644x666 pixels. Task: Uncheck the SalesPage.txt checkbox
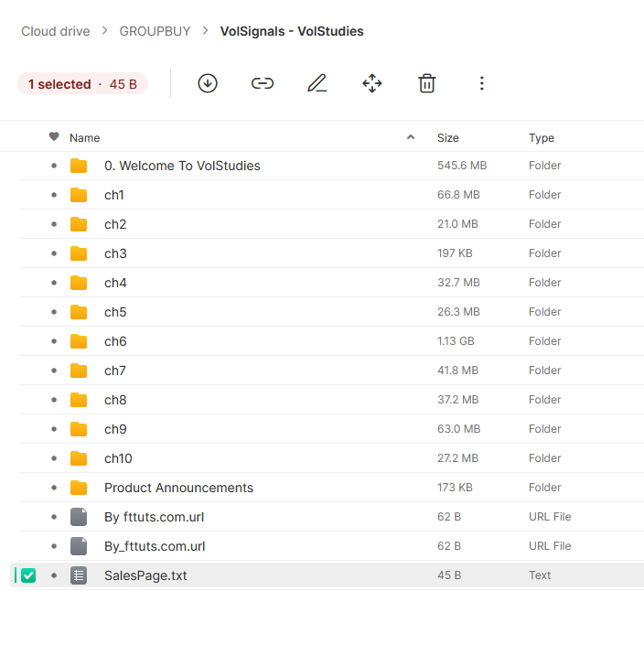28,575
